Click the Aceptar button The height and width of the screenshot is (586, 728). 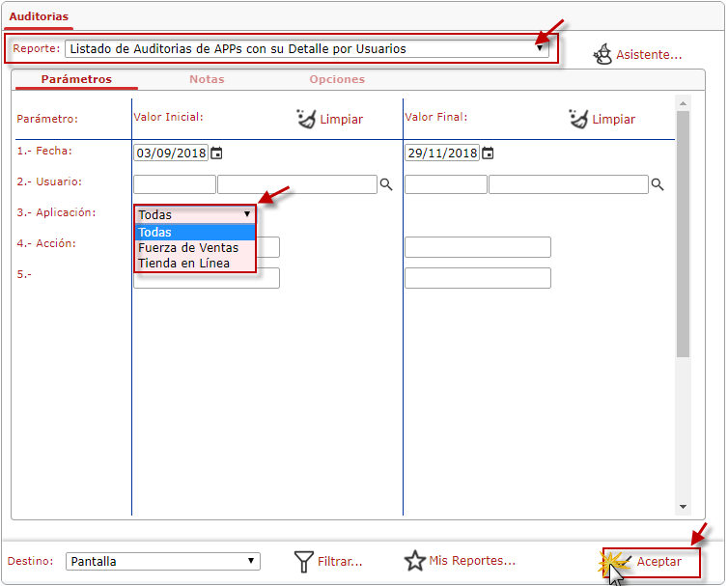(652, 562)
